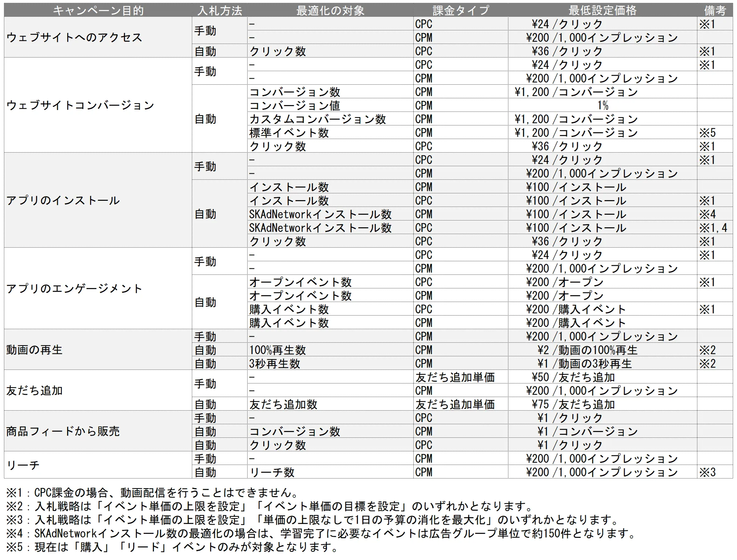The image size is (737, 560).
Task: Select the 動画の再生 cell
Action: (34, 350)
